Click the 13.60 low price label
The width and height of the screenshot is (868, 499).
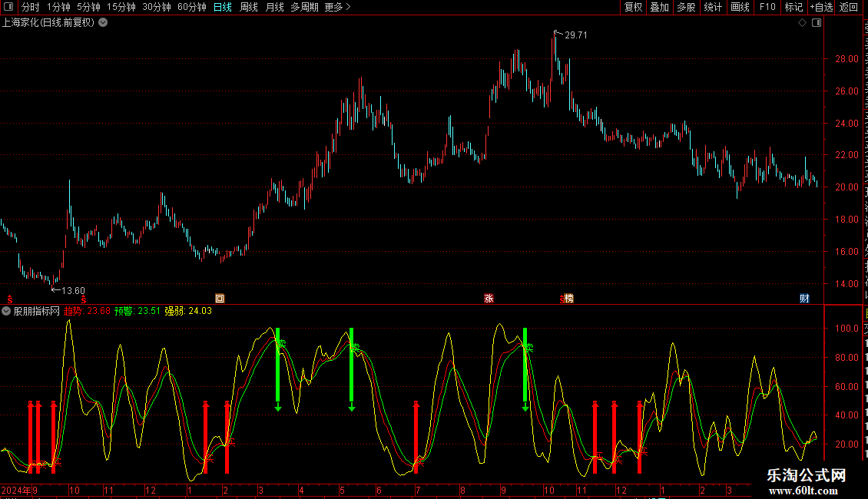73,291
